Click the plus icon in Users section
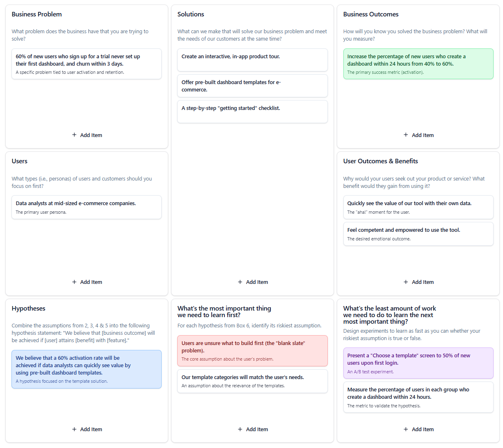The width and height of the screenshot is (503, 448). click(74, 282)
